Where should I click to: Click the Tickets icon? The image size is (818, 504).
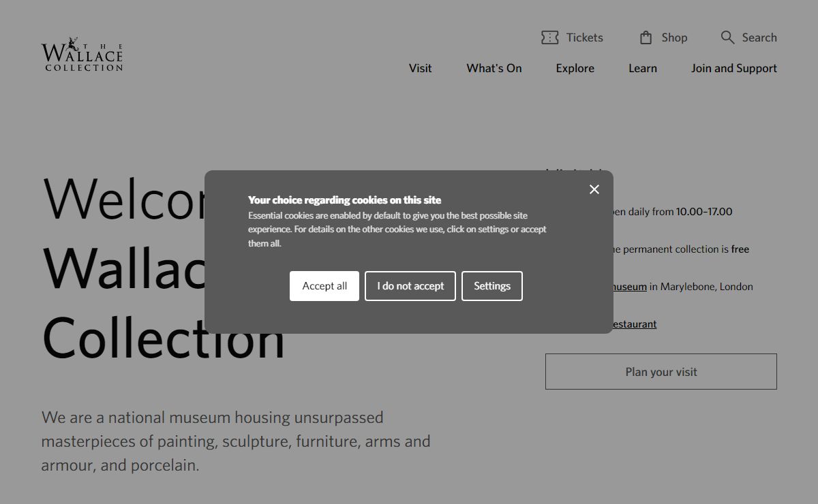pyautogui.click(x=550, y=37)
